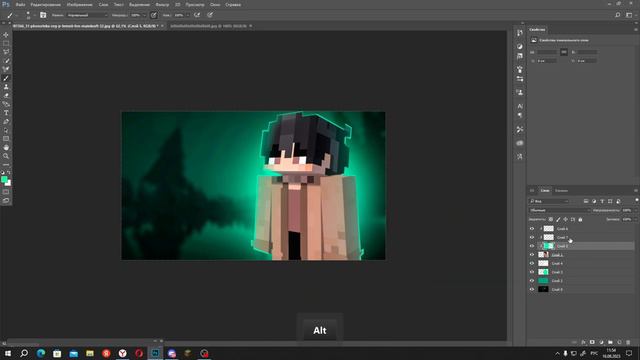Image resolution: width=640 pixels, height=360 pixels.
Task: Open layer blend mode dropdown
Action: (x=560, y=210)
